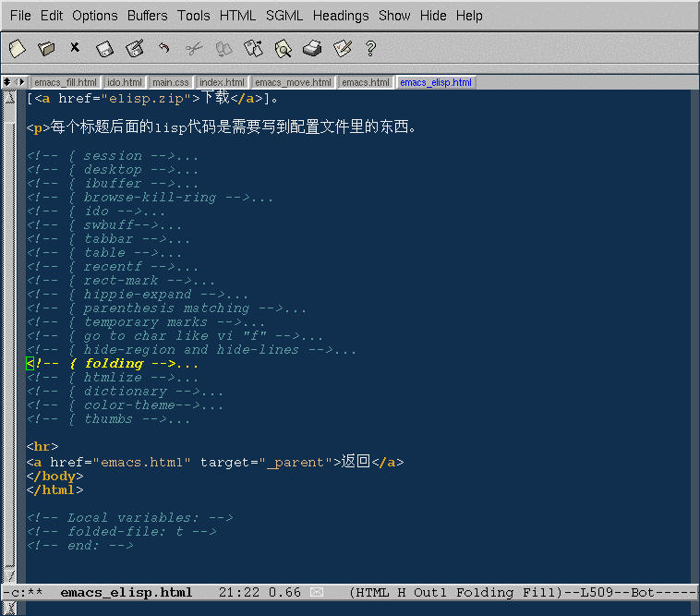
Task: Click the mail envelope indicator in mode line
Action: (316, 592)
